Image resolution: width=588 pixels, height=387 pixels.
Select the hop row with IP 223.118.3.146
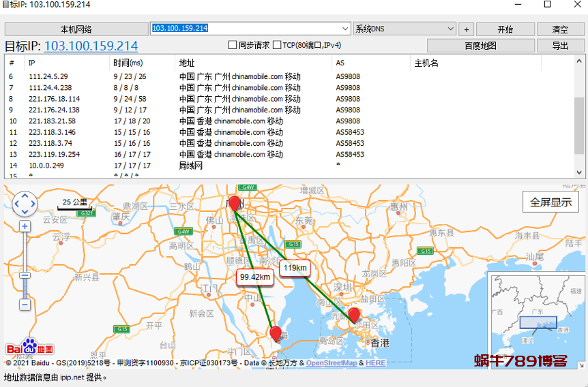(53, 132)
